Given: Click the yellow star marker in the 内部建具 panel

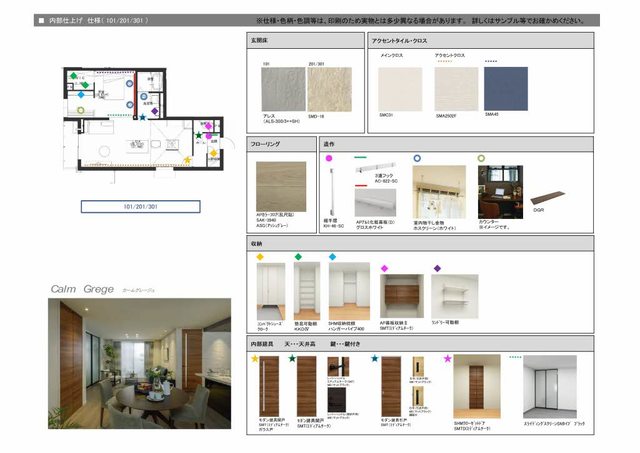Looking at the screenshot, I should pos(255,357).
